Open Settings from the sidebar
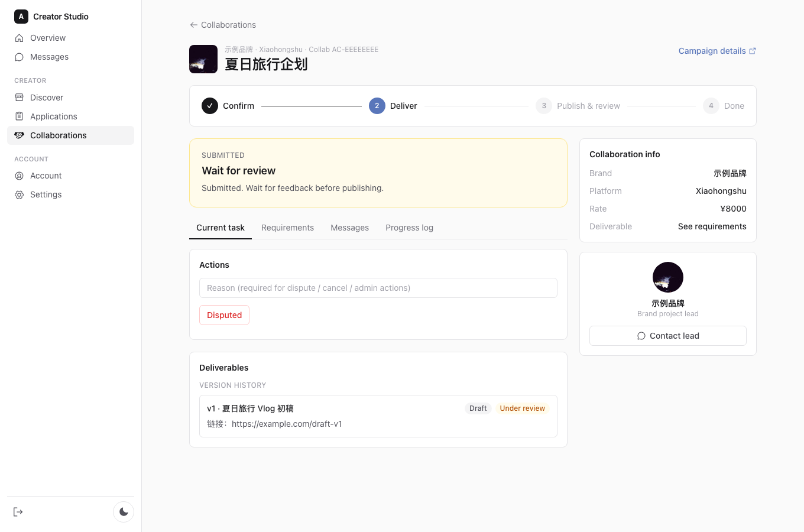The height and width of the screenshot is (532, 804). (70, 194)
